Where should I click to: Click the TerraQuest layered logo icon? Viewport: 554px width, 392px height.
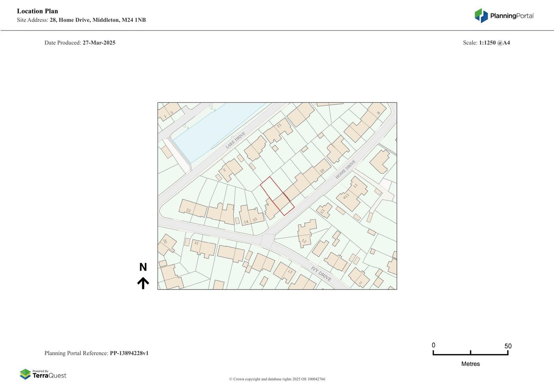(x=25, y=374)
